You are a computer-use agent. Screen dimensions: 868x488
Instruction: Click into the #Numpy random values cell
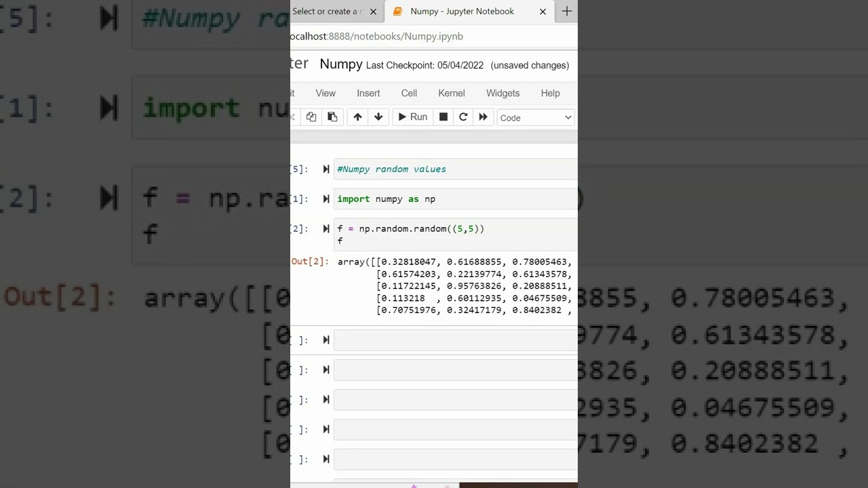click(x=456, y=169)
